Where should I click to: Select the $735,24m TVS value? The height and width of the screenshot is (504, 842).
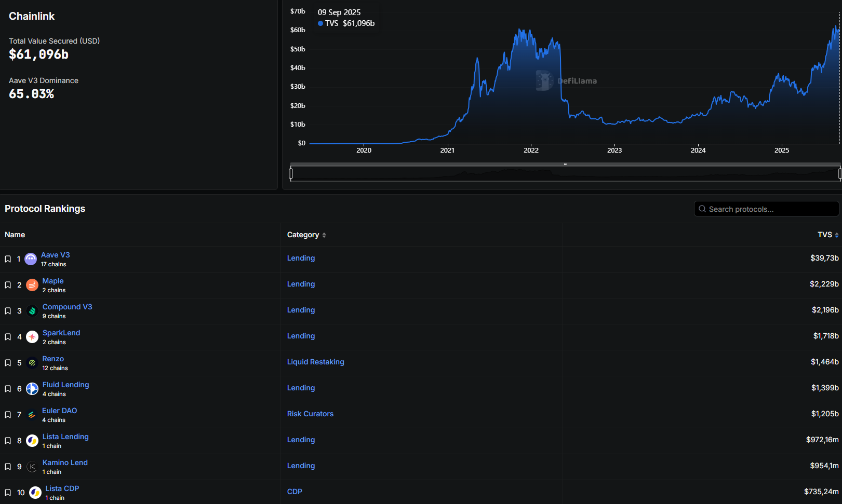tap(821, 492)
